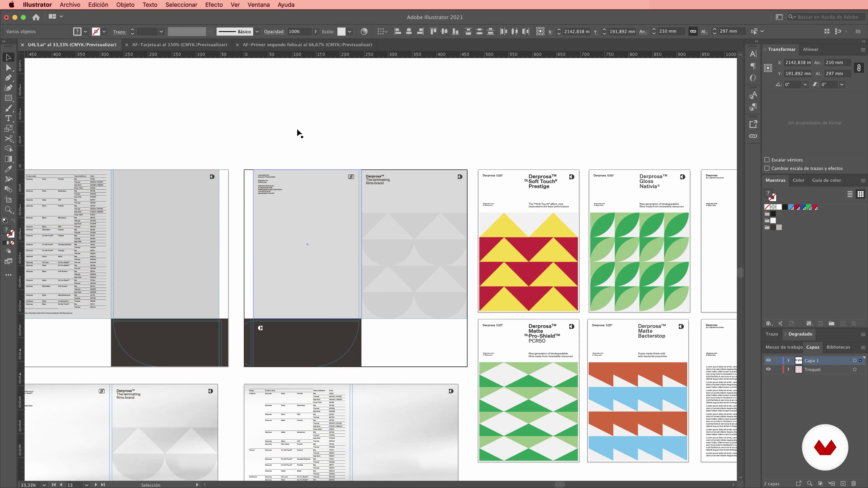Open the shear angle dropdown in Transformar
This screenshot has height=488, width=868.
(x=841, y=84)
